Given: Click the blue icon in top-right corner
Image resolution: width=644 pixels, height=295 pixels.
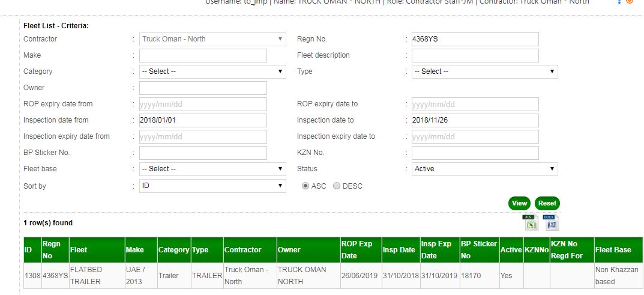Looking at the screenshot, I should [620, 2].
